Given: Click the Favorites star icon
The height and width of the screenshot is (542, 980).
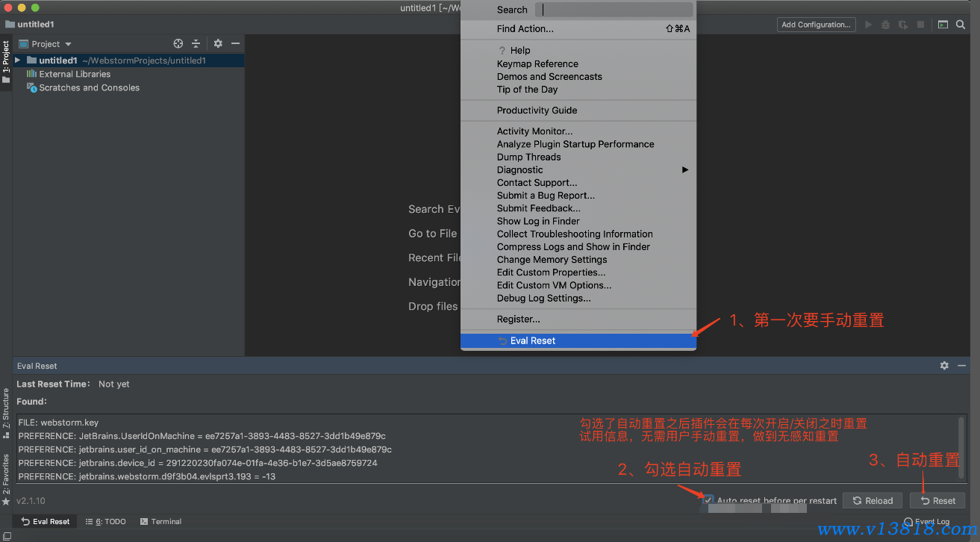Looking at the screenshot, I should [x=6, y=502].
